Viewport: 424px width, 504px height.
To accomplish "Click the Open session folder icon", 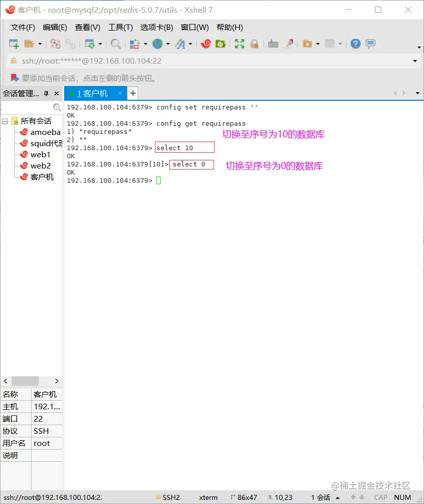I will coord(29,44).
